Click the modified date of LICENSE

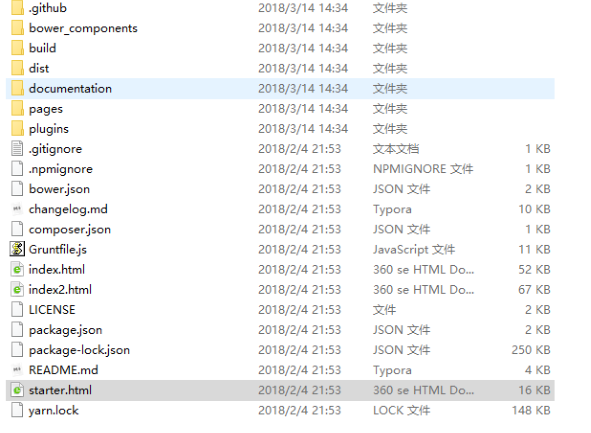click(x=300, y=309)
